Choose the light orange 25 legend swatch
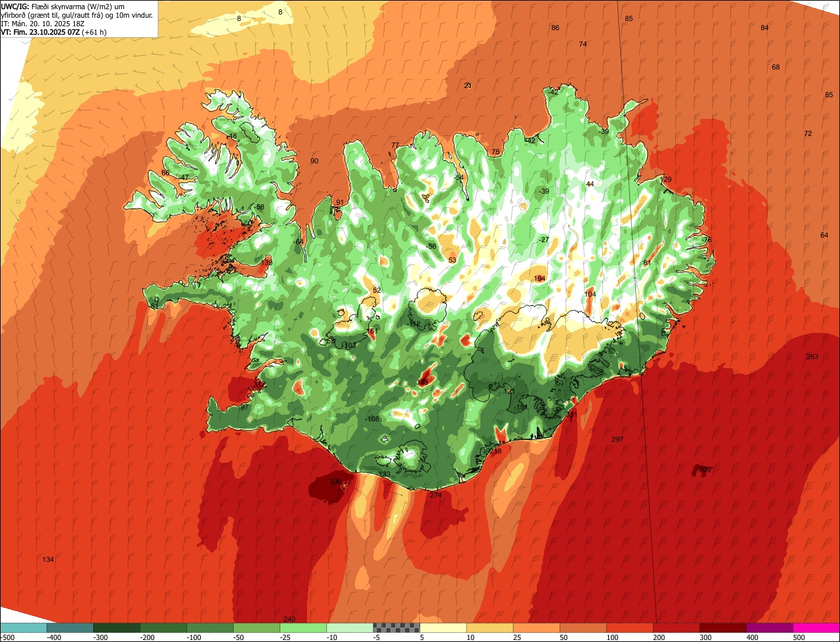This screenshot has width=840, height=642. [536, 628]
